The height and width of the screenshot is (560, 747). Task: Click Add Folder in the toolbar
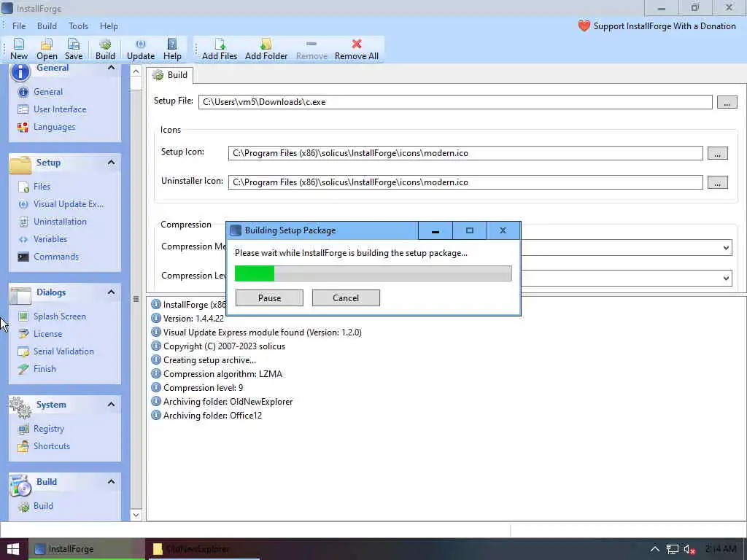pos(266,49)
